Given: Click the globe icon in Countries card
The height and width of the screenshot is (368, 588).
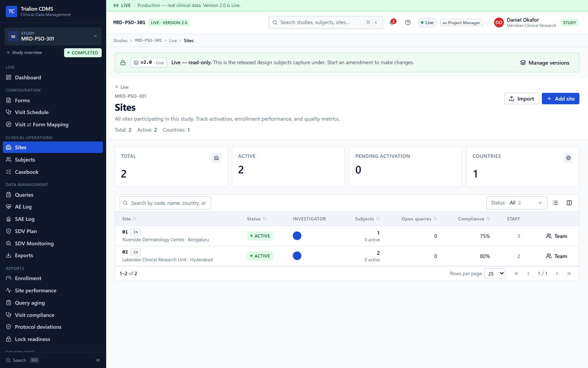Looking at the screenshot, I should [x=568, y=158].
